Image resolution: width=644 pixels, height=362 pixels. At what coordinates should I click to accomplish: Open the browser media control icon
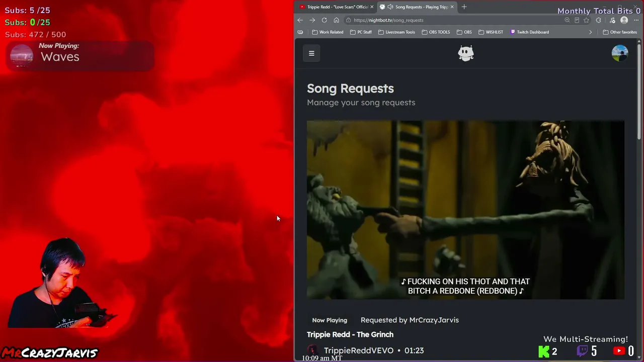point(612,20)
